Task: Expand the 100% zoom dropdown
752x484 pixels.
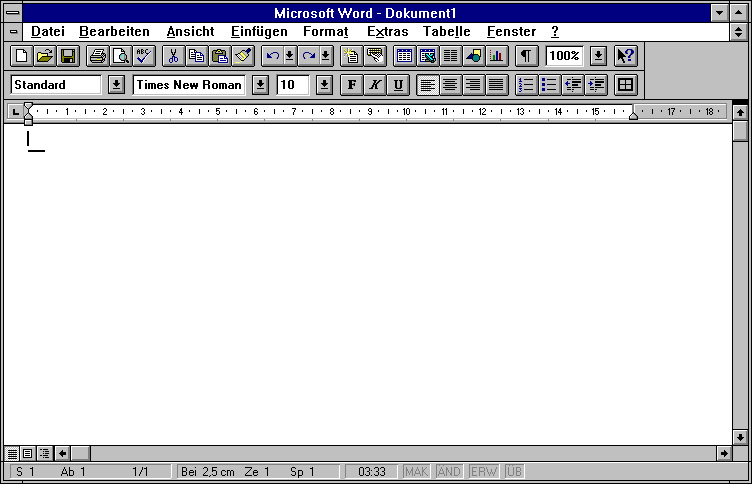Action: pyautogui.click(x=598, y=56)
